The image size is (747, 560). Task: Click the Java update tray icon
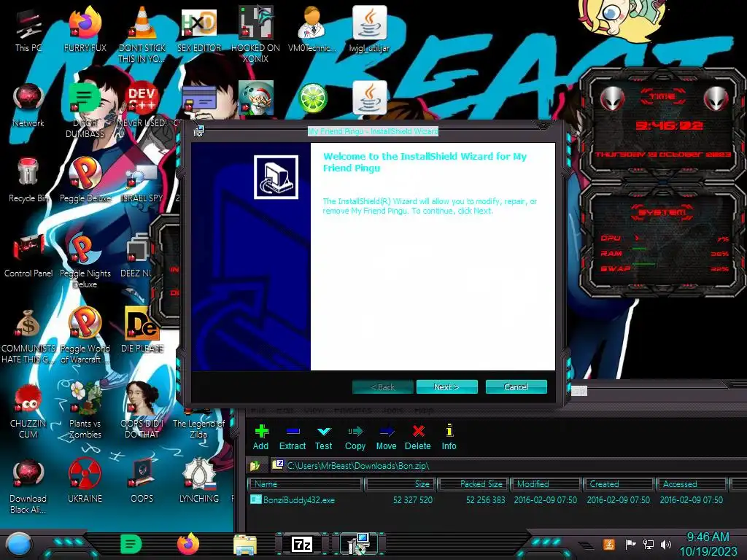[x=609, y=544]
